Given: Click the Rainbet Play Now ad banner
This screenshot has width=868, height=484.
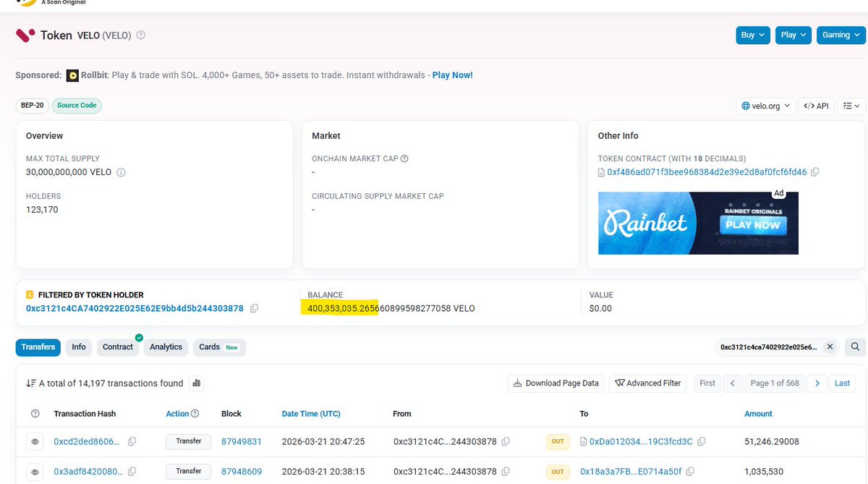Looking at the screenshot, I should click(x=698, y=223).
